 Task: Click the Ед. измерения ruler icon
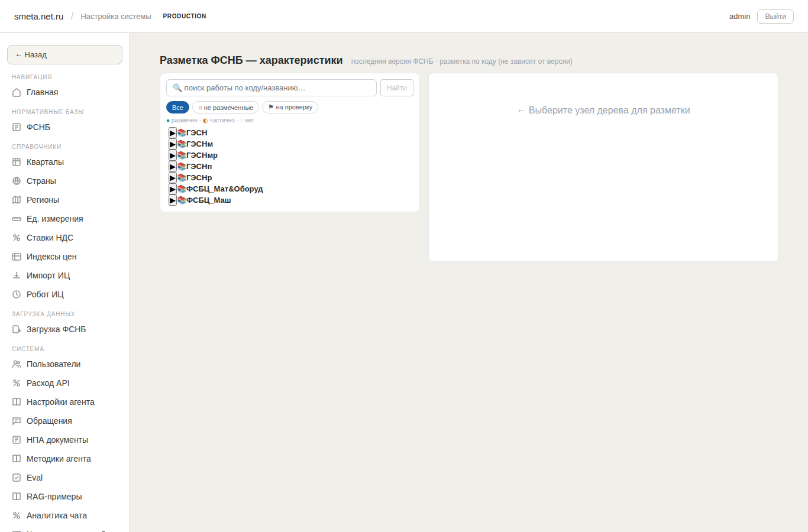pyautogui.click(x=17, y=219)
